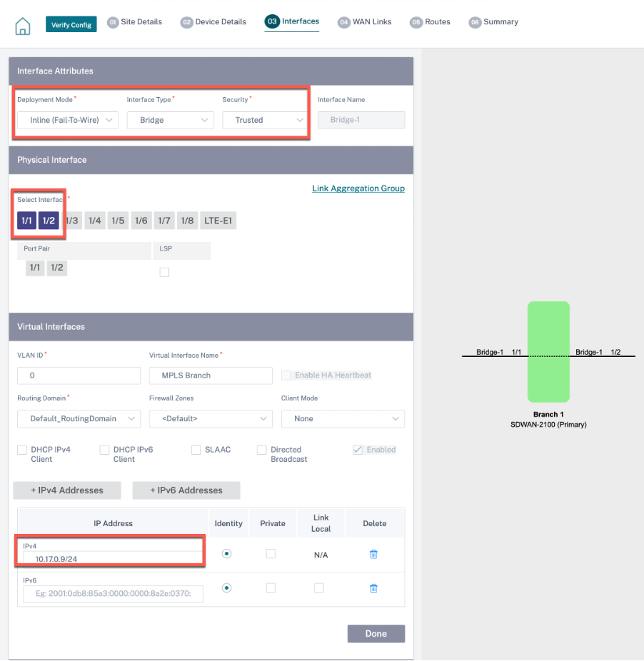Click Verify Config button
644x661 pixels.
[x=71, y=24]
